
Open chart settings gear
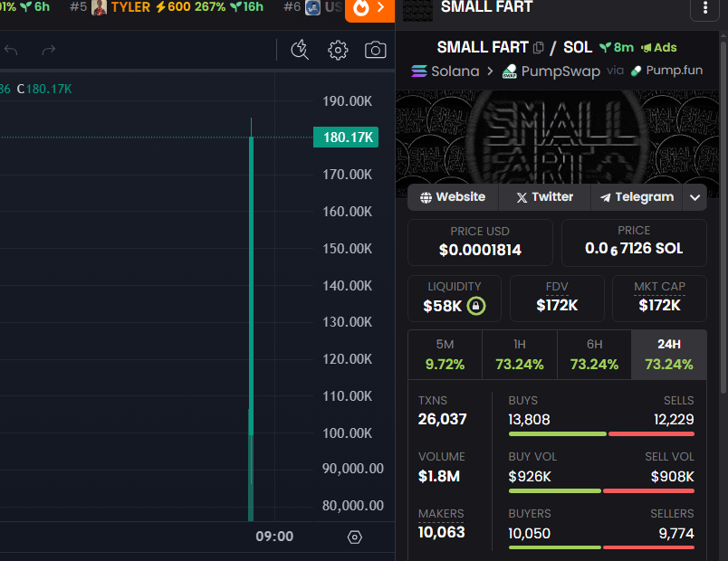coord(338,50)
